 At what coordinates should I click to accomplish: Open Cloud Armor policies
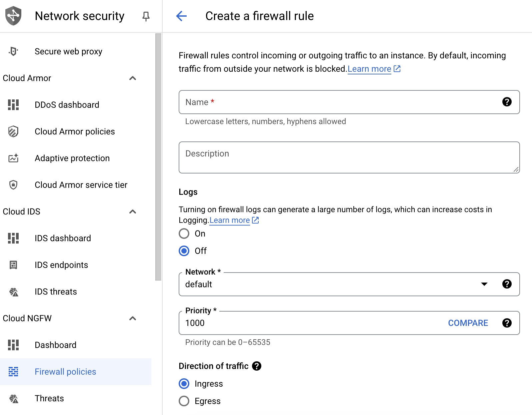click(x=75, y=131)
